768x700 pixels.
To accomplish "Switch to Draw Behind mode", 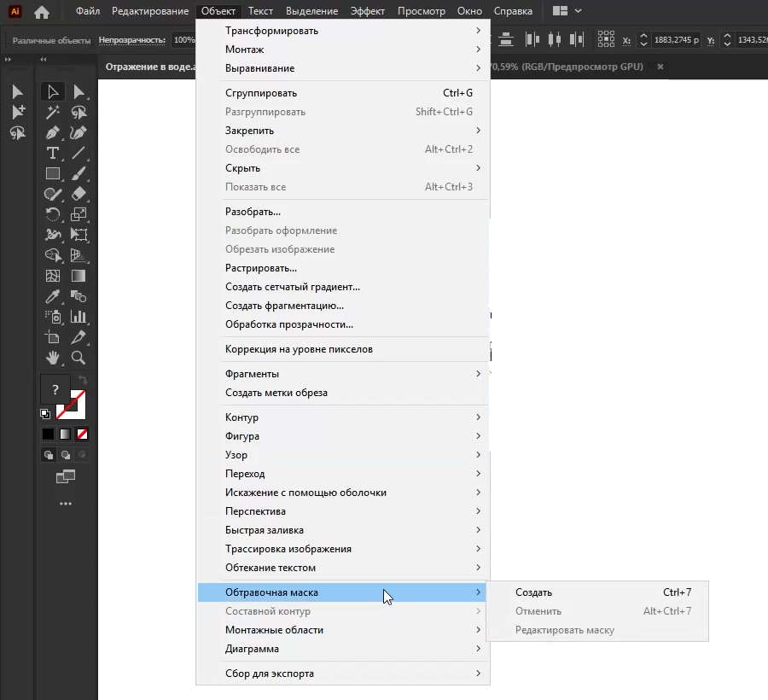I will click(66, 455).
